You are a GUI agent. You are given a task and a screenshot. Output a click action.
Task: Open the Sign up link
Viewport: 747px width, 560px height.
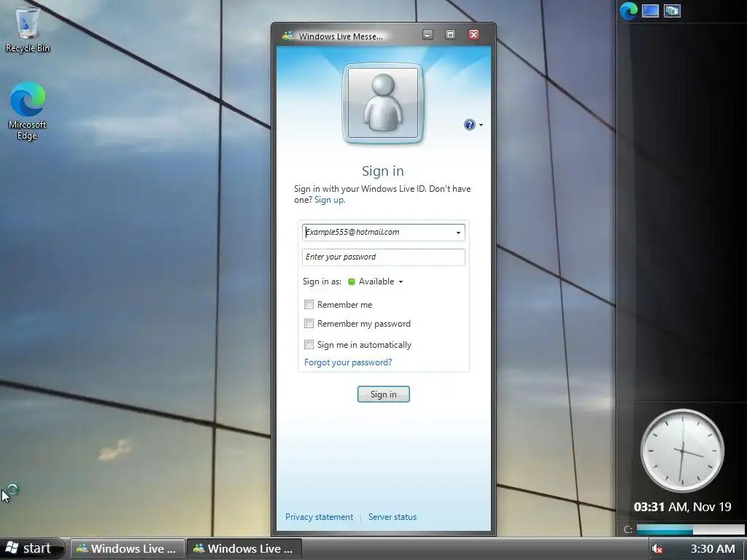pos(330,200)
